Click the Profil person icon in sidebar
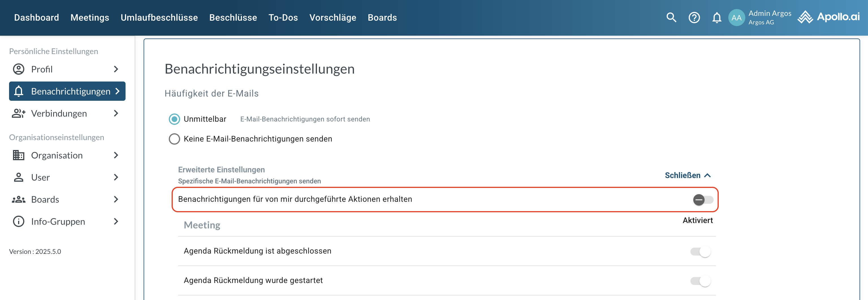 (x=19, y=69)
